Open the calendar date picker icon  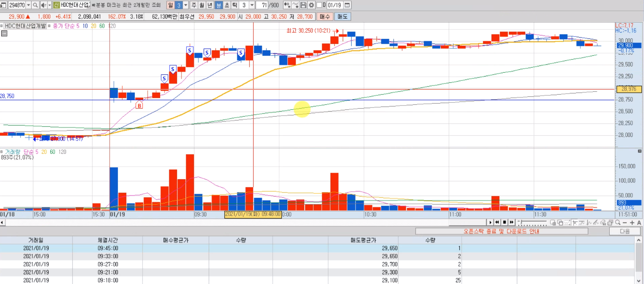click(347, 5)
